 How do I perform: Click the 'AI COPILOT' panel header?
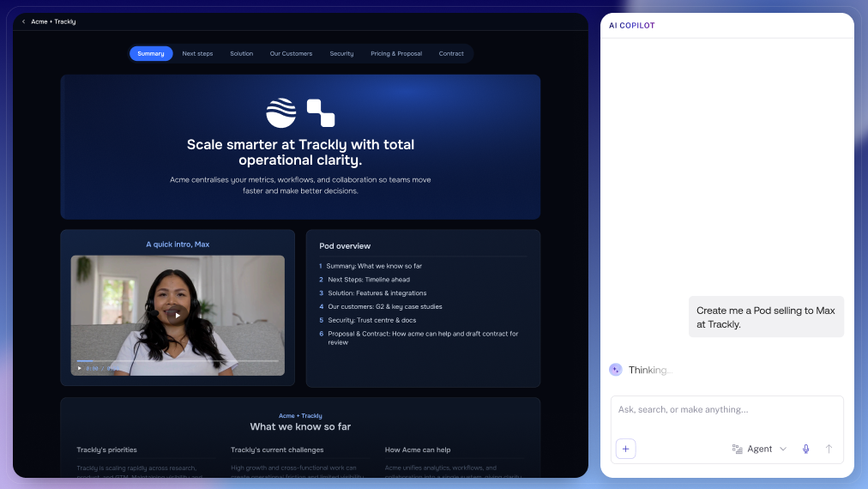pyautogui.click(x=631, y=26)
